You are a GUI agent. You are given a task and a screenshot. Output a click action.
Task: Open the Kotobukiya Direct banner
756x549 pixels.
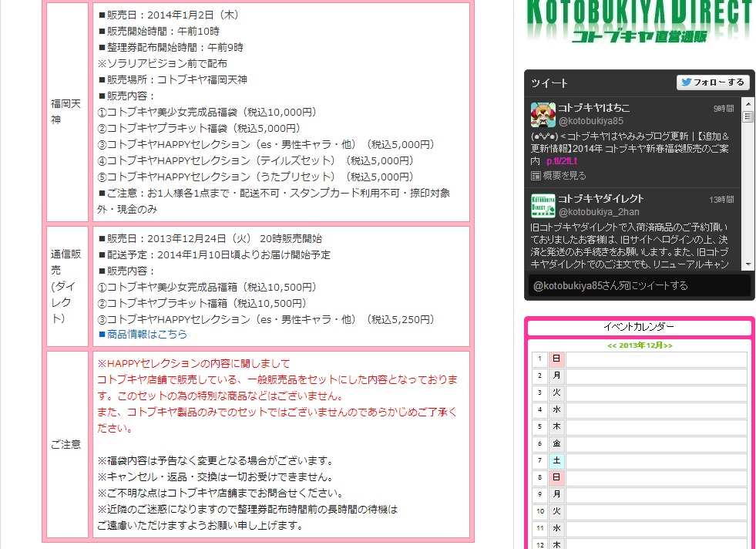(640, 22)
